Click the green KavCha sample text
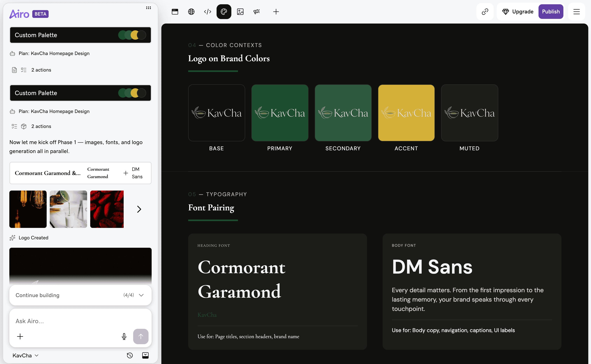The height and width of the screenshot is (364, 591). (207, 315)
